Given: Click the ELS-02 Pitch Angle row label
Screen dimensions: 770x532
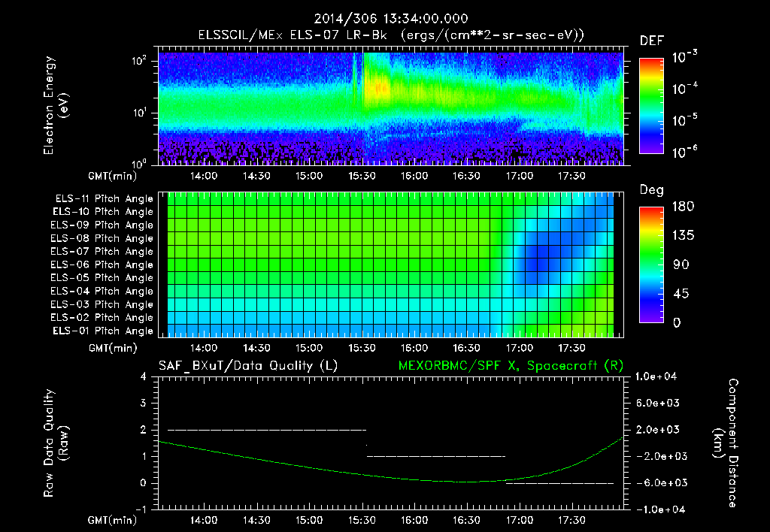Looking at the screenshot, I should click(x=102, y=318).
